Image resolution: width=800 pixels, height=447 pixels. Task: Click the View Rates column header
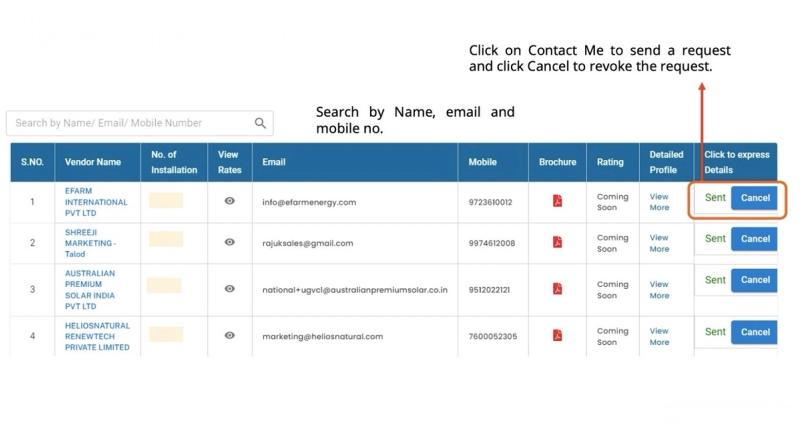230,162
